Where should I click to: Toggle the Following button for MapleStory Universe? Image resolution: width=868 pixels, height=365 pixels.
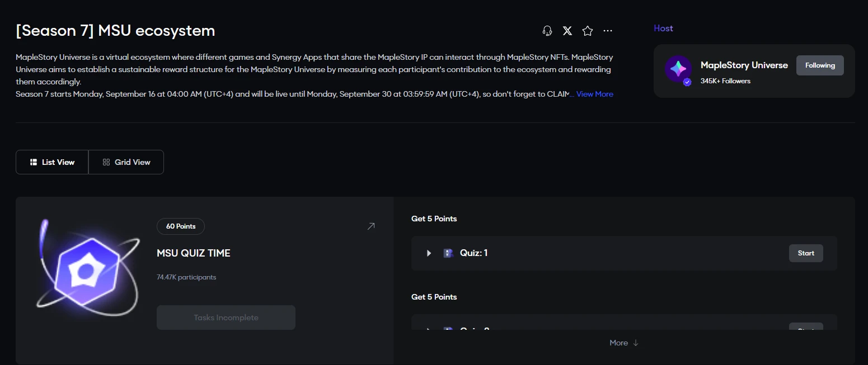820,65
